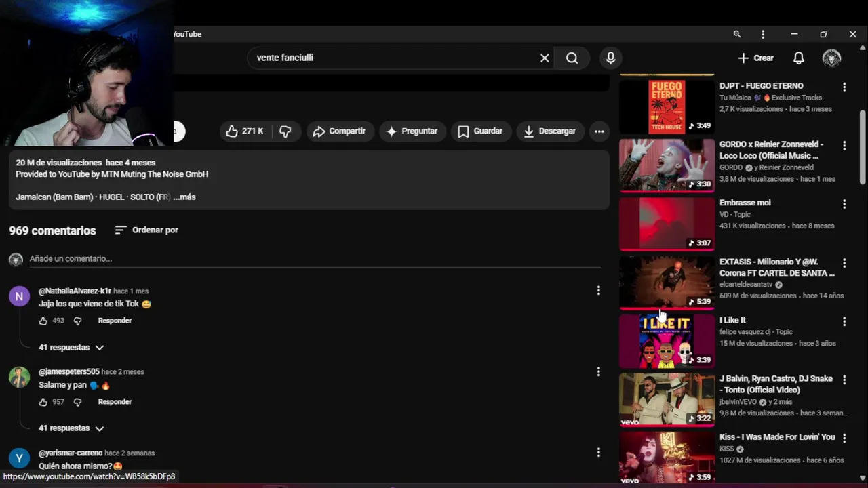The height and width of the screenshot is (488, 868).
Task: Open @NathaliaAlvarez-k1r channel link
Action: (75, 291)
